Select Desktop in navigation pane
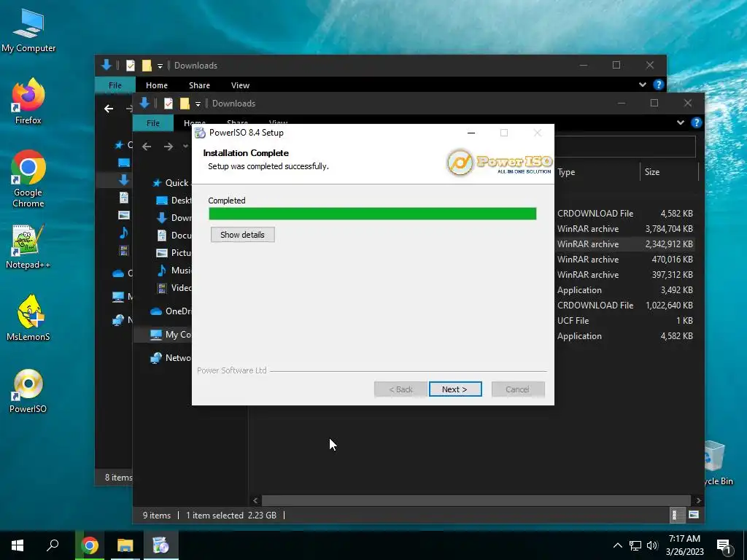Viewport: 747px width, 560px height. pyautogui.click(x=174, y=201)
